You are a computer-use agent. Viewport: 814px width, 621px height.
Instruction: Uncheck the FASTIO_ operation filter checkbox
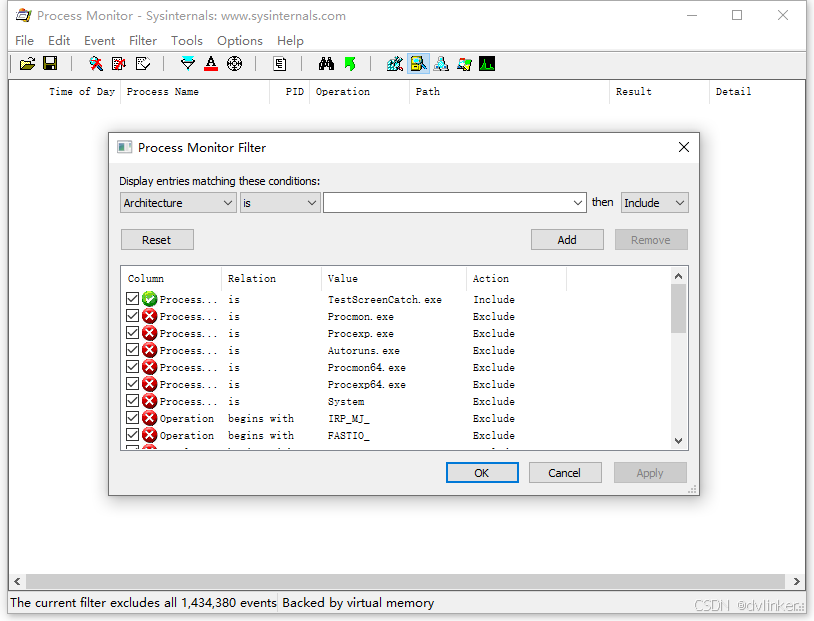coord(132,435)
